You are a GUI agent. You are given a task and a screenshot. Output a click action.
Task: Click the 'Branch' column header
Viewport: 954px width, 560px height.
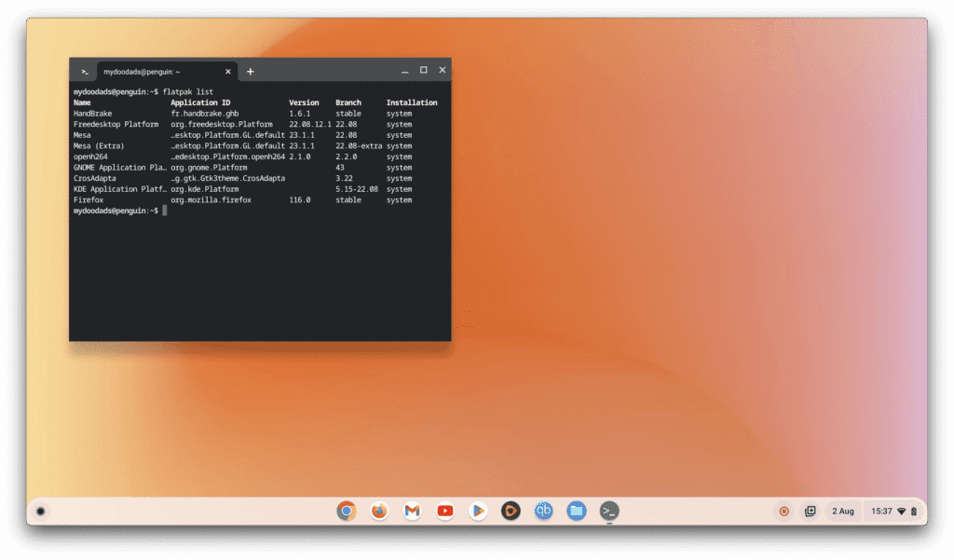coord(348,102)
